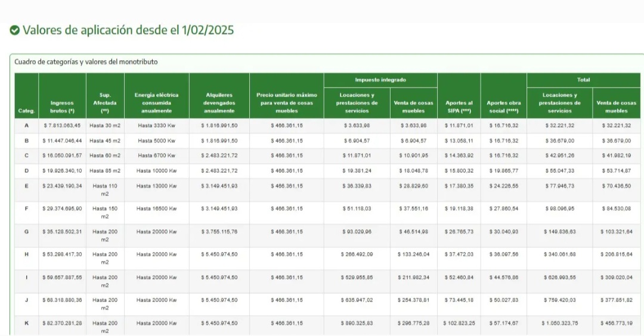This screenshot has height=336, width=644.
Task: Click rent value '$ 3.755.115,76' in row G
Action: pyautogui.click(x=219, y=232)
